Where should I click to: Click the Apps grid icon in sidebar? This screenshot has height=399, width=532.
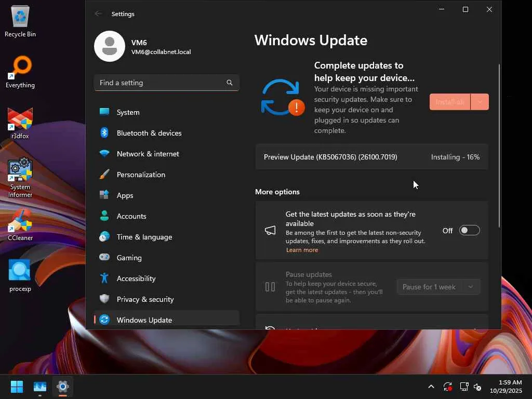(x=104, y=195)
